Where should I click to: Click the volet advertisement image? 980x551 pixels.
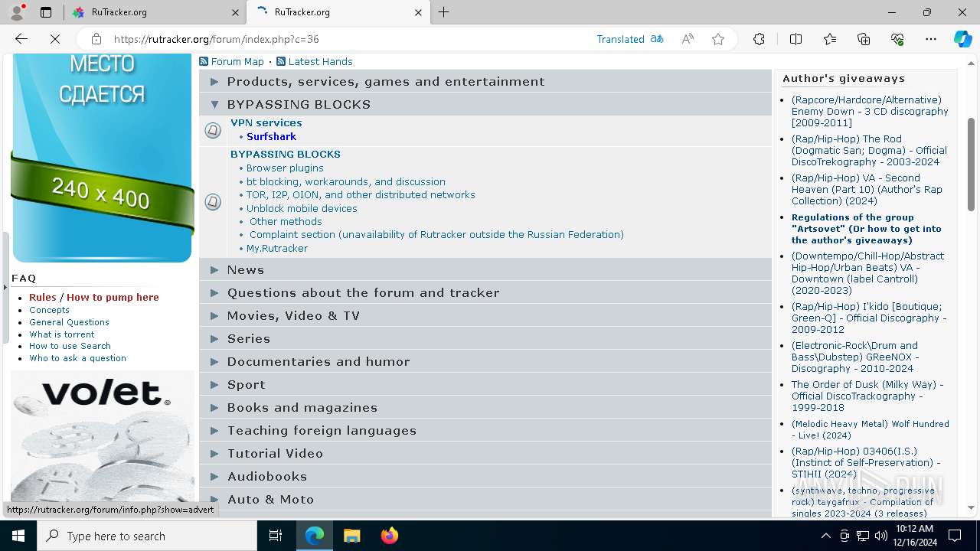(x=103, y=436)
